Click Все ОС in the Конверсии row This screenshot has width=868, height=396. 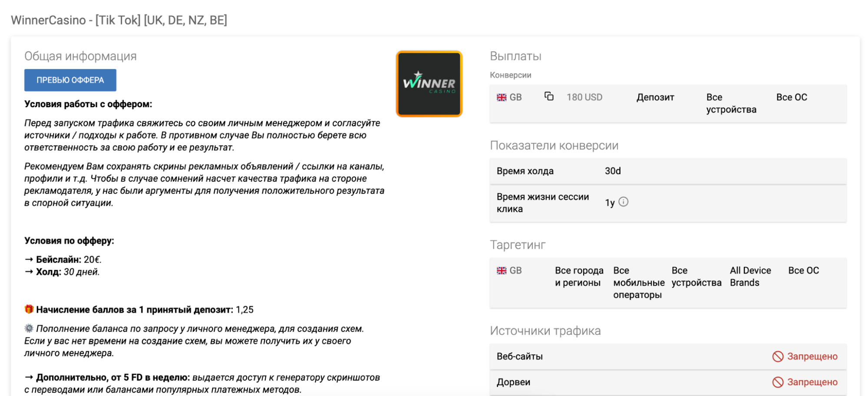pos(792,97)
